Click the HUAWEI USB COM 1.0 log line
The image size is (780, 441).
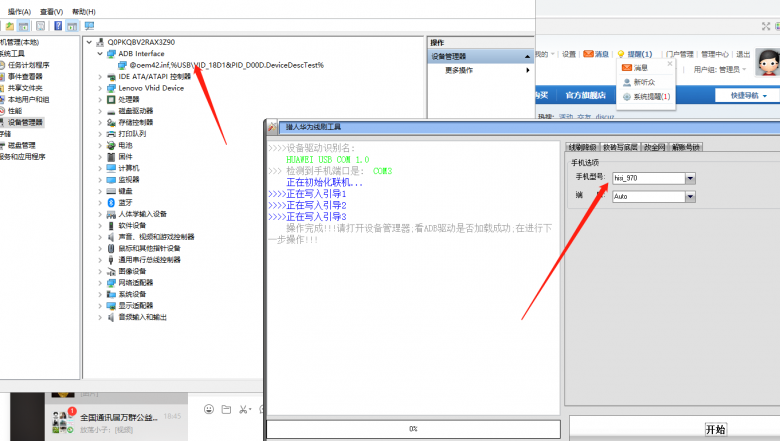[327, 160]
